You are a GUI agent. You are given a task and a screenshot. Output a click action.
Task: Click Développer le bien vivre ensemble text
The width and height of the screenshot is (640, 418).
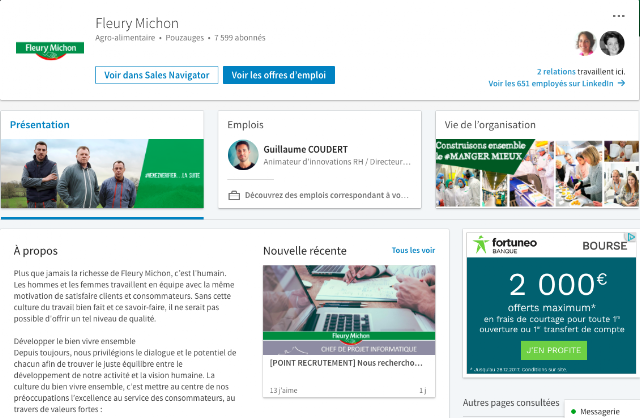tap(74, 341)
